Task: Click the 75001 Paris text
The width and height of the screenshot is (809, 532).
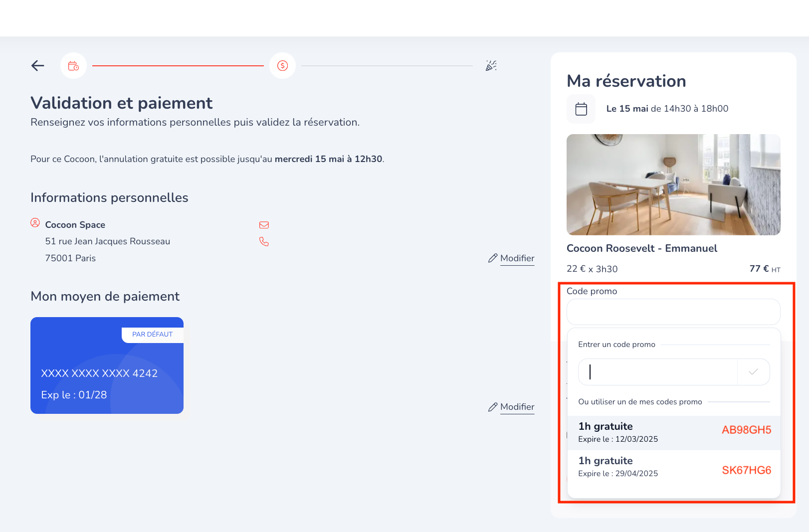Action: tap(70, 258)
